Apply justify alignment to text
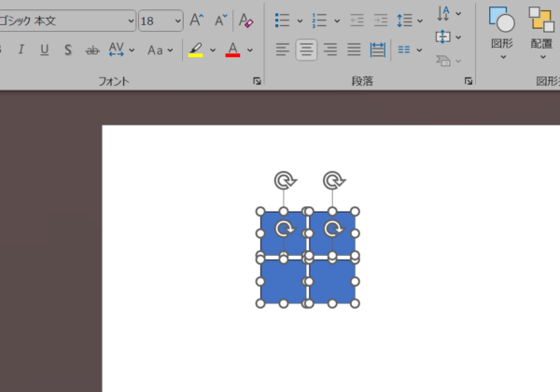Image resolution: width=560 pixels, height=392 pixels. (354, 49)
